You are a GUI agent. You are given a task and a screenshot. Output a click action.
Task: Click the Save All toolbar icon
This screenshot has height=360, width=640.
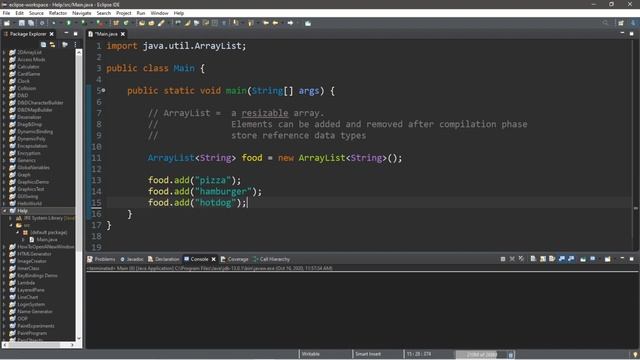click(x=31, y=23)
